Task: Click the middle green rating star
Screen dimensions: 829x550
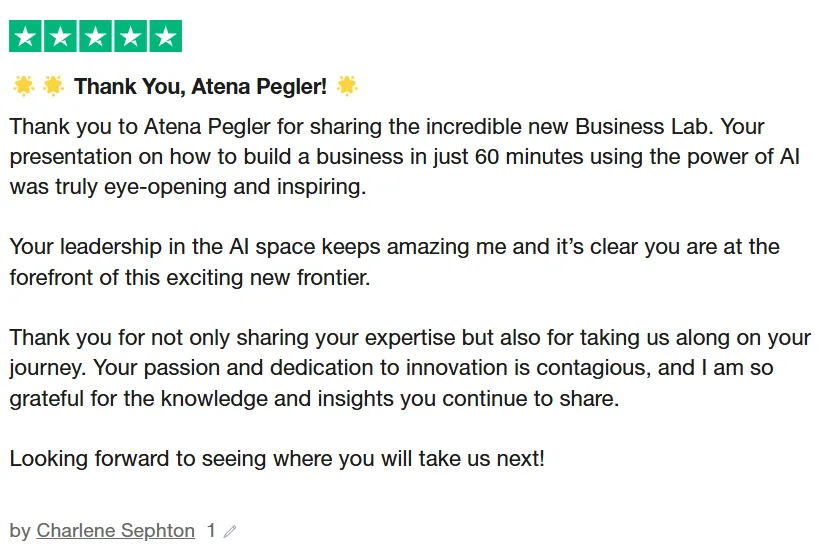Action: coord(96,37)
